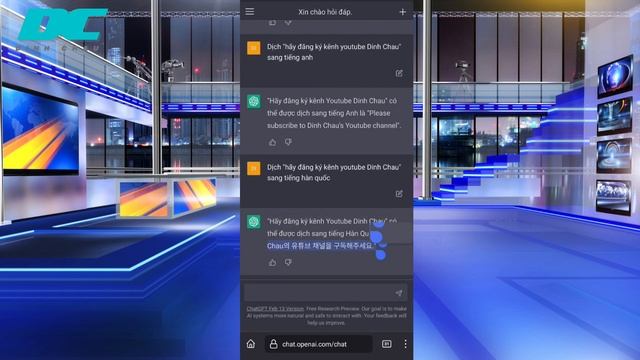
Task: View site security lock info
Action: pyautogui.click(x=273, y=344)
